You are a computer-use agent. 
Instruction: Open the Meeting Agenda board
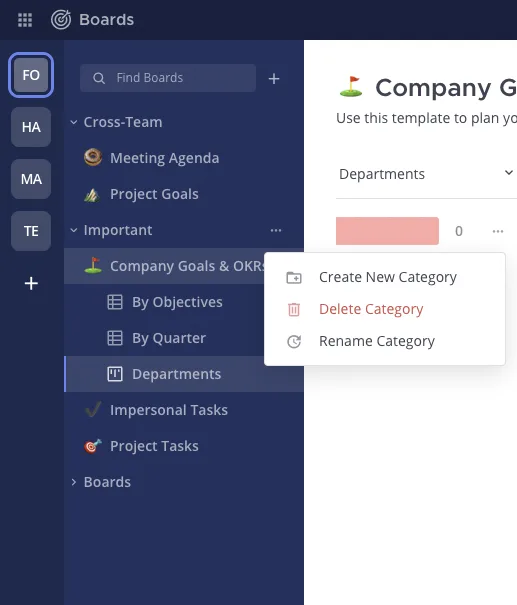184,158
